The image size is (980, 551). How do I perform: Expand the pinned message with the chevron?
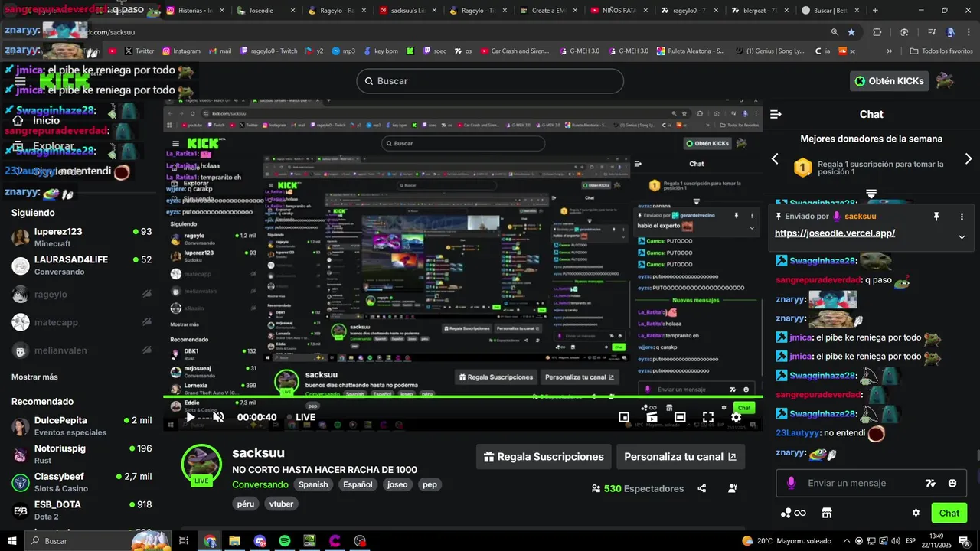tap(962, 236)
